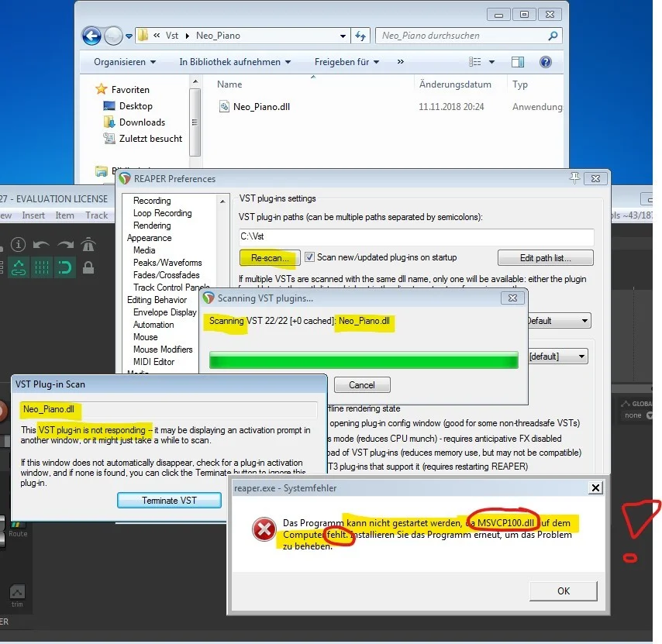Open the Organisieren dropdown menu
Image resolution: width=662 pixels, height=644 pixels.
125,62
